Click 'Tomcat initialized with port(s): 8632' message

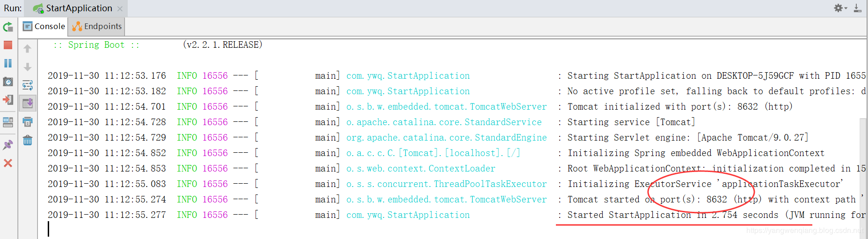(680, 106)
